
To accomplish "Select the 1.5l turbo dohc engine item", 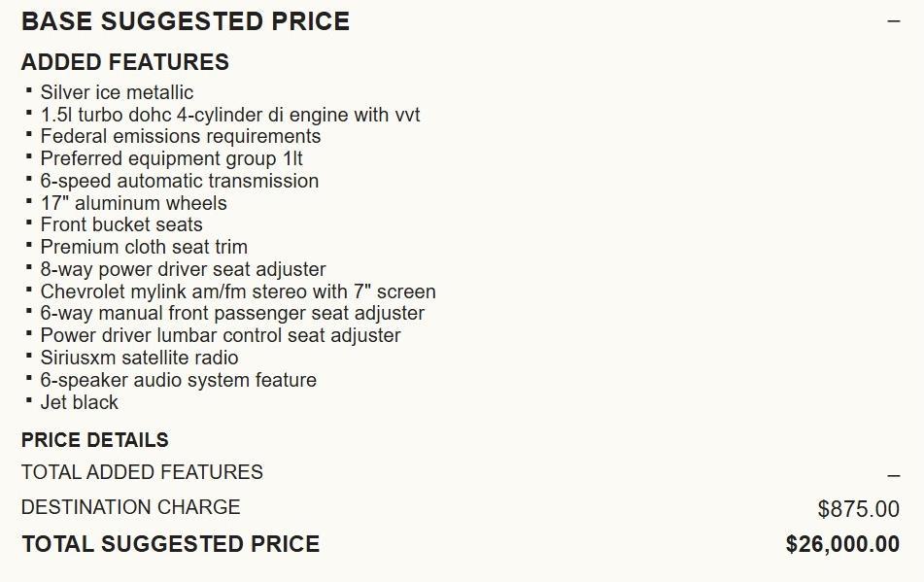I will click(230, 115).
